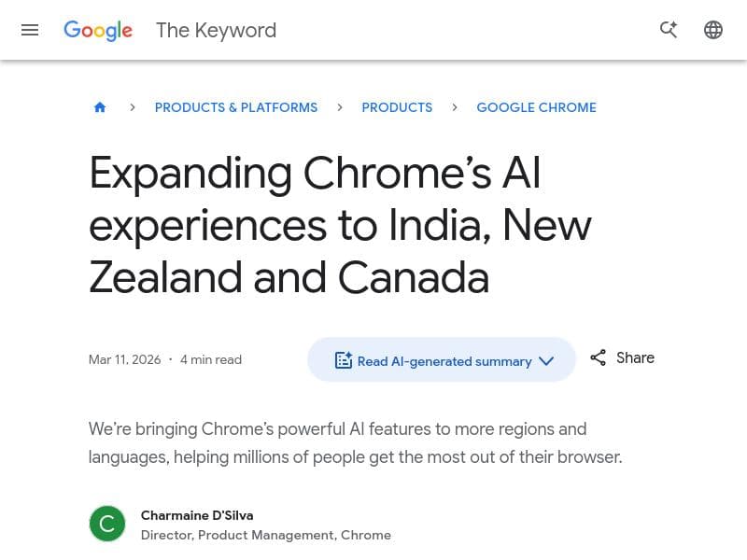The image size is (747, 560).
Task: Click the article headline about Chrome AI
Action: pyautogui.click(x=339, y=224)
